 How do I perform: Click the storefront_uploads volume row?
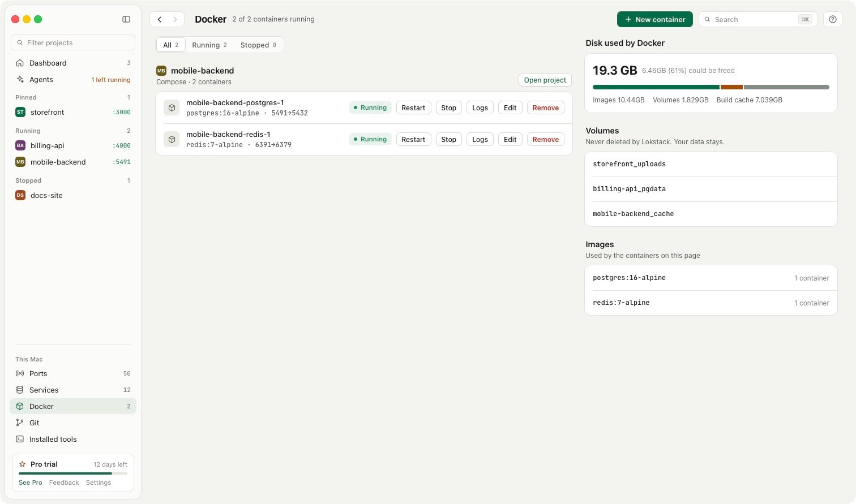(x=711, y=164)
